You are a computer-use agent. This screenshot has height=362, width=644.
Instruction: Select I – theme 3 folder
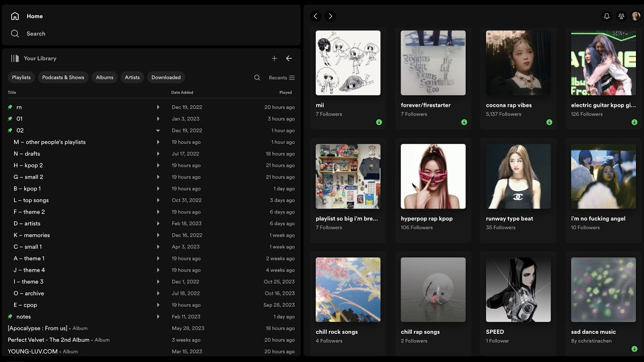151,282
